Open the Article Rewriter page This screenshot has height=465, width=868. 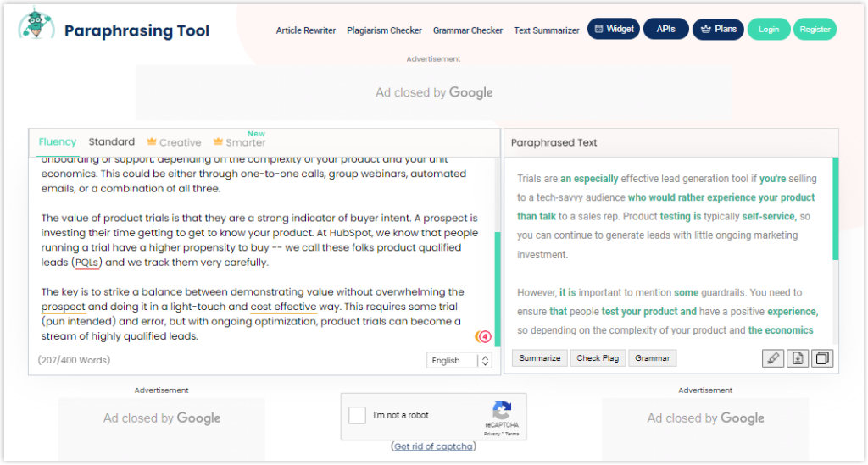(305, 30)
